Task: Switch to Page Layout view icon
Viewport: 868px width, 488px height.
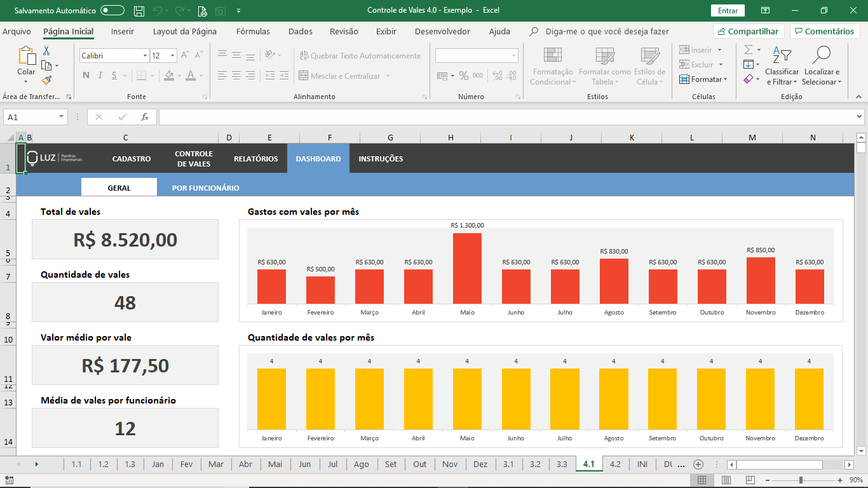Action: [x=726, y=480]
